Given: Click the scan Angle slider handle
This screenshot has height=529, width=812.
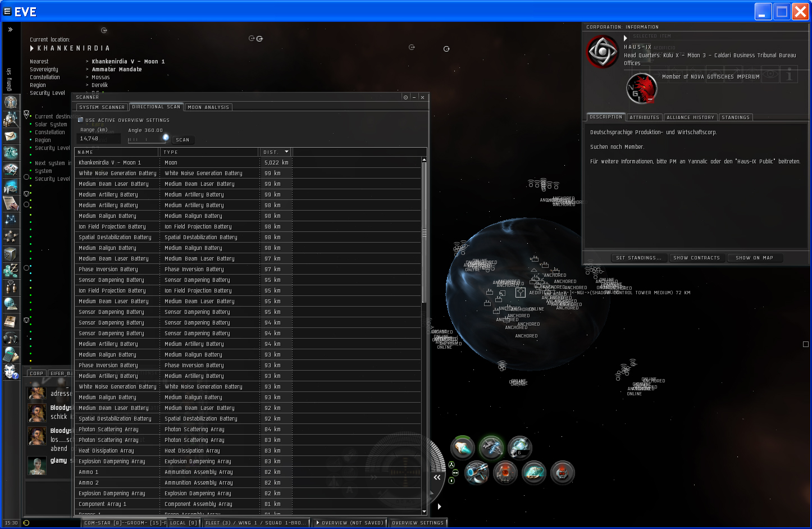Looking at the screenshot, I should coord(166,137).
